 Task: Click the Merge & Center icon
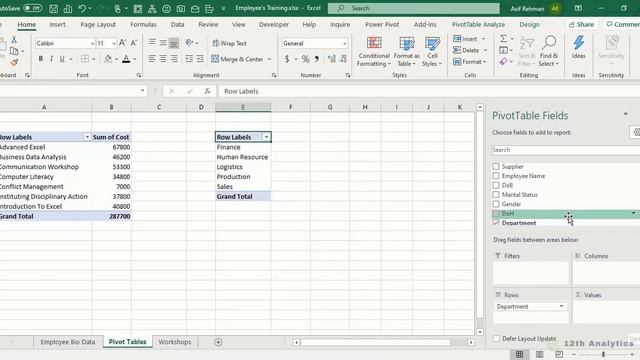(x=215, y=59)
